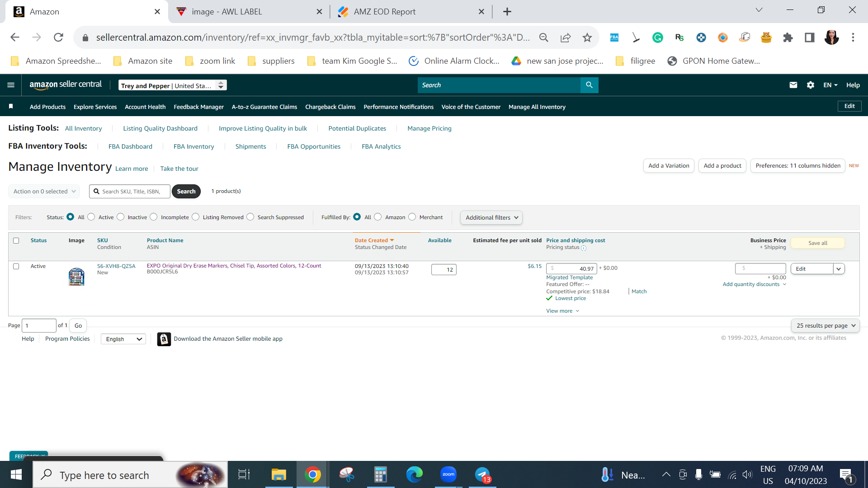
Task: Expand View more pricing details
Action: [562, 311]
